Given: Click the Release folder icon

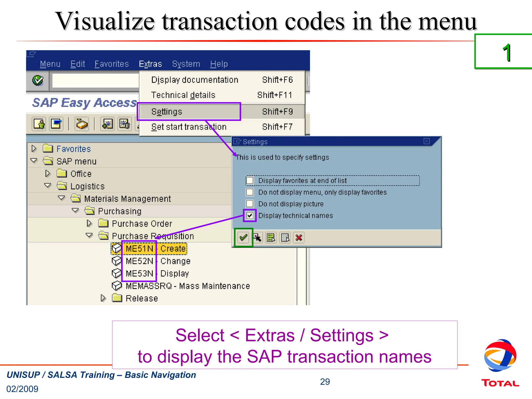Looking at the screenshot, I should coord(117,298).
